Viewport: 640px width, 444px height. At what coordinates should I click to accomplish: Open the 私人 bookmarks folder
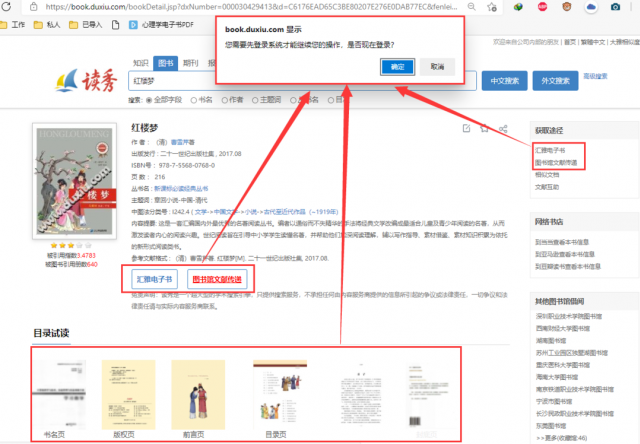47,25
